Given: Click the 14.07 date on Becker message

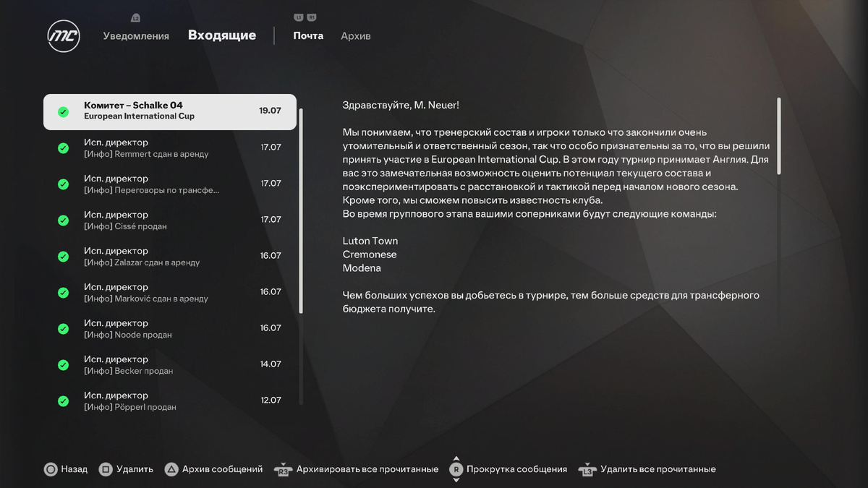Looking at the screenshot, I should 271,364.
